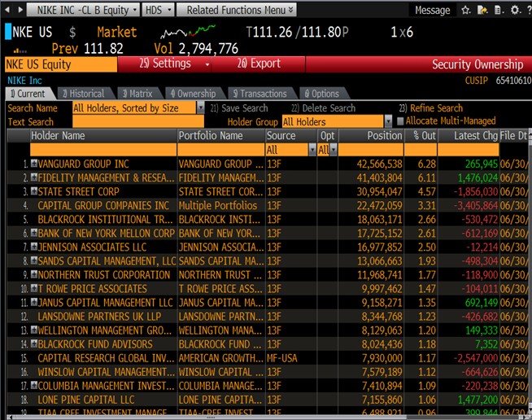The width and height of the screenshot is (532, 420).
Task: Switch to the Ownership tab
Action: click(194, 94)
